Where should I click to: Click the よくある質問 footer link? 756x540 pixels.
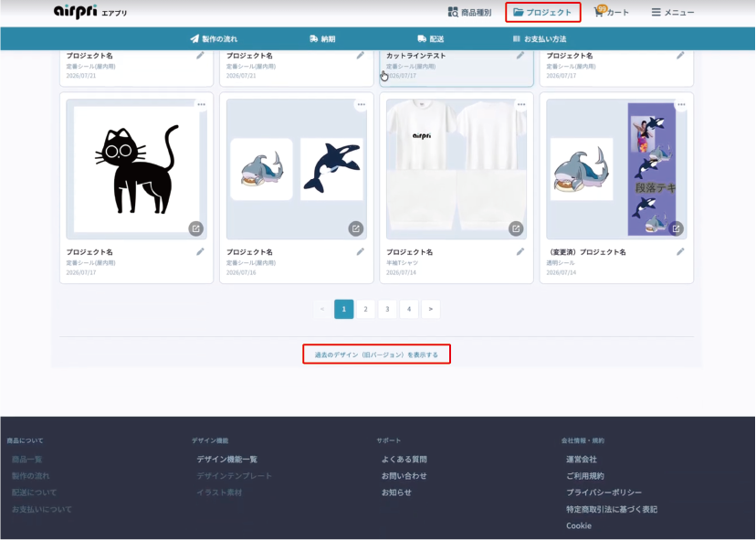click(404, 459)
